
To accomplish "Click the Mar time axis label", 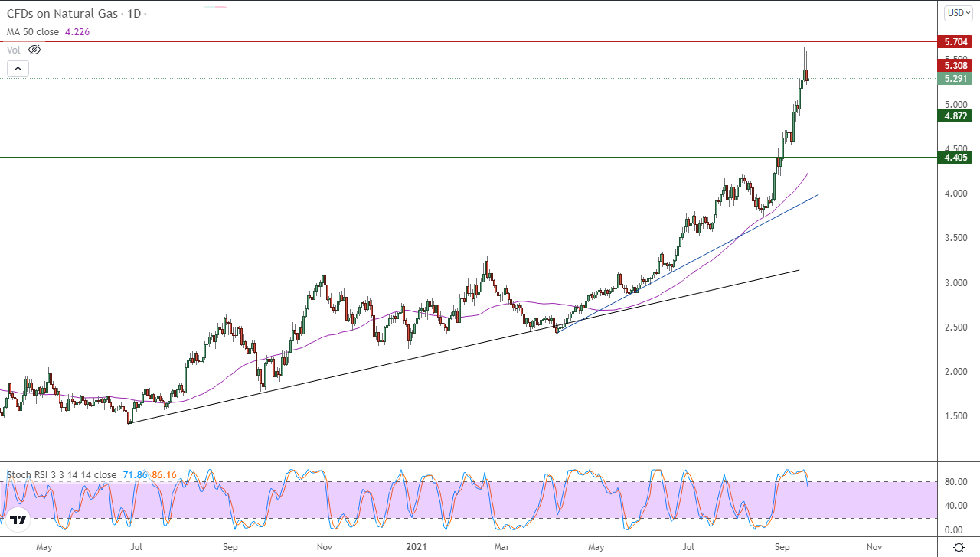I will pos(502,547).
